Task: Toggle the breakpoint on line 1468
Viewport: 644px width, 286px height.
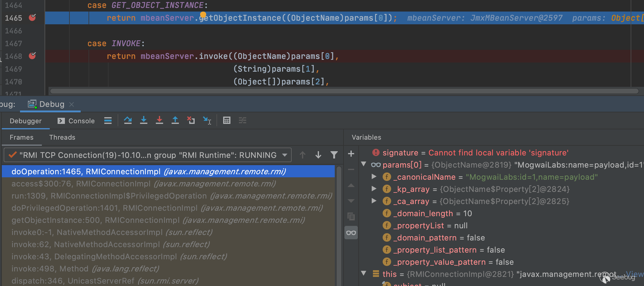Action: pyautogui.click(x=32, y=56)
